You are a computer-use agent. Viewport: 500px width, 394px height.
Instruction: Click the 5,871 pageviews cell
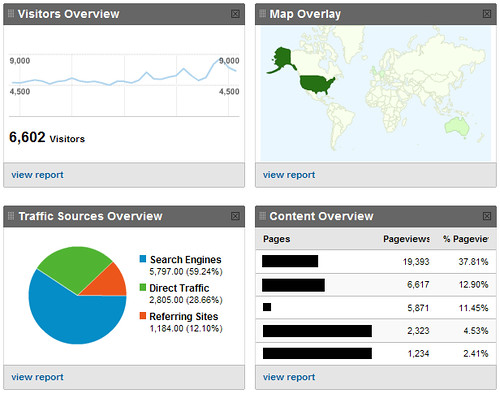click(418, 308)
